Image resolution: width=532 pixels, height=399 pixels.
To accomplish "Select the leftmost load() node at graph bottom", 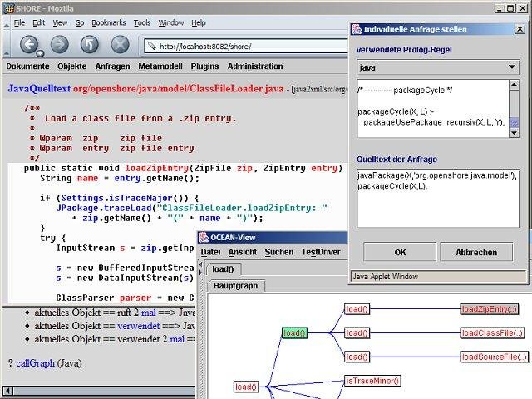I will [246, 387].
